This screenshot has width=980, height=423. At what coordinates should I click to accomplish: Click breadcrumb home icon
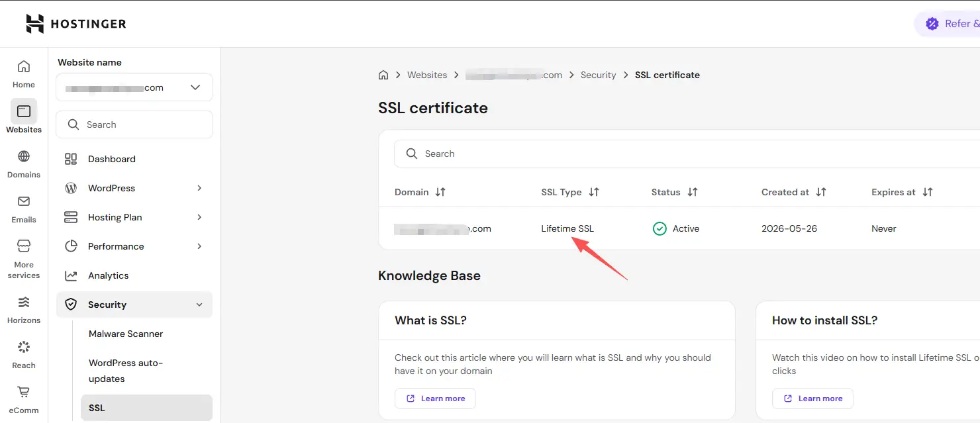tap(383, 75)
